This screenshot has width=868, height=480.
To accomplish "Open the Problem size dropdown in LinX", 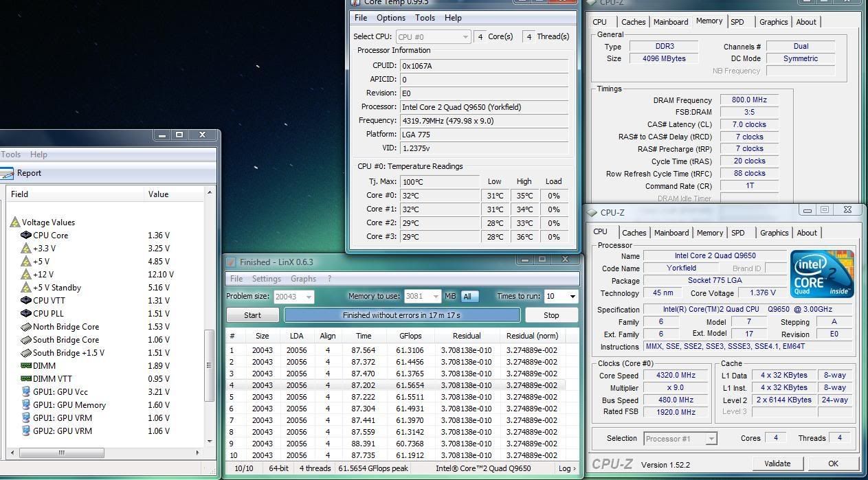I will (293, 297).
